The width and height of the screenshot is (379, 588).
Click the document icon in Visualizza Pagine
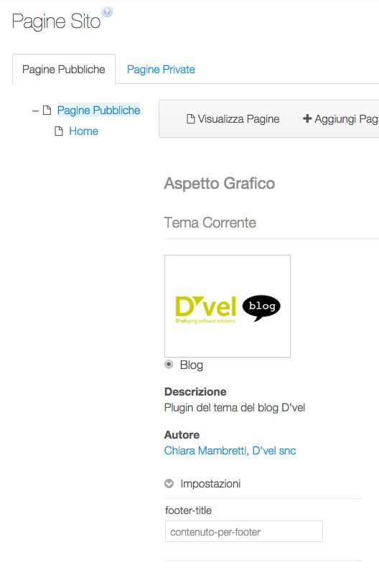pyautogui.click(x=190, y=119)
